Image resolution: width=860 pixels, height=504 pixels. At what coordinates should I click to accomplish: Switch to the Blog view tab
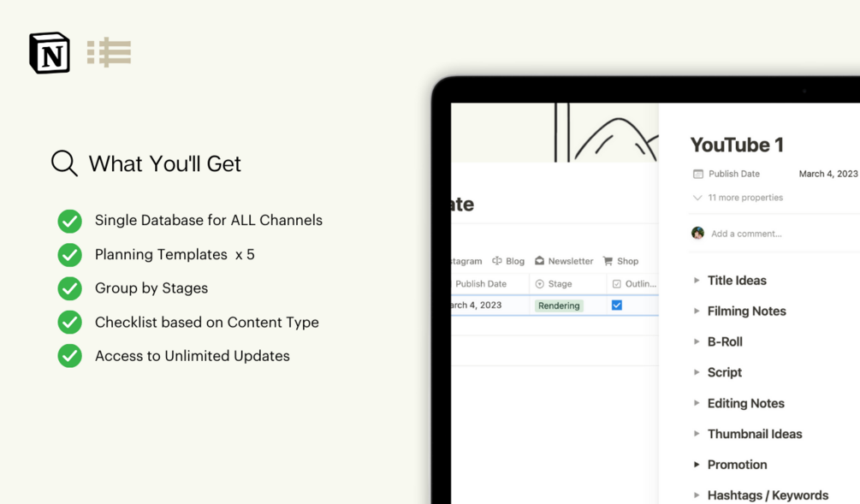(x=508, y=261)
